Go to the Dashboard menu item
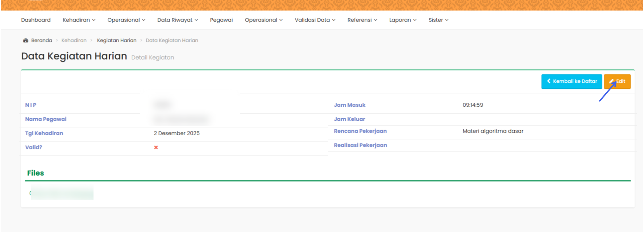The width and height of the screenshot is (644, 232). pyautogui.click(x=36, y=20)
